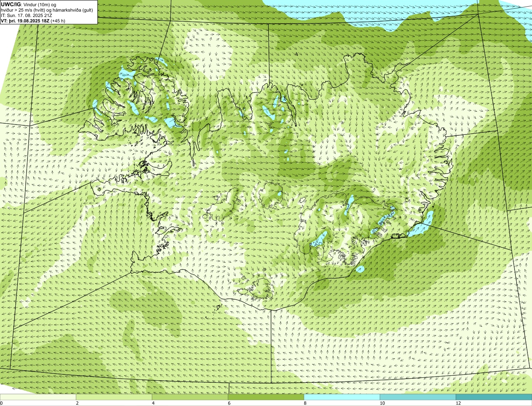The width and height of the screenshot is (532, 406).
Task: Click the '4' tick label on the color scale
Action: click(153, 403)
